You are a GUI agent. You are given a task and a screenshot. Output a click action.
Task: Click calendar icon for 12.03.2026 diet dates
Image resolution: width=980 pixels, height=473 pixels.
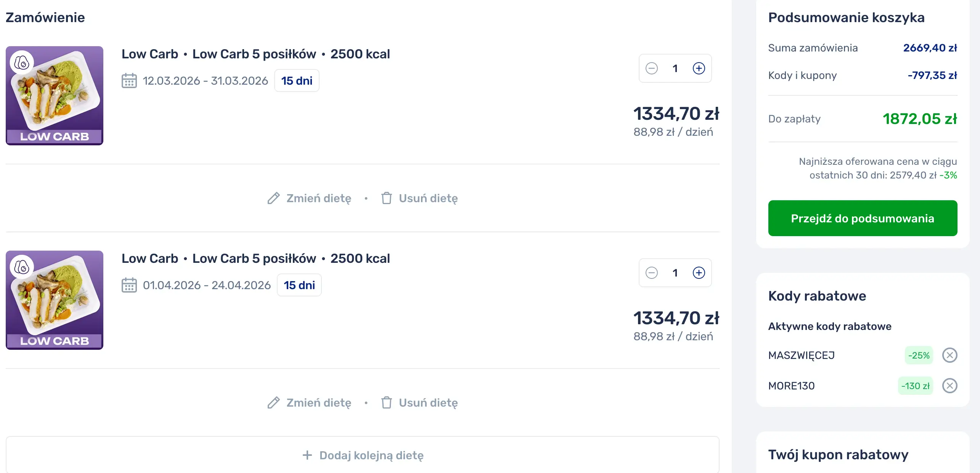(129, 81)
